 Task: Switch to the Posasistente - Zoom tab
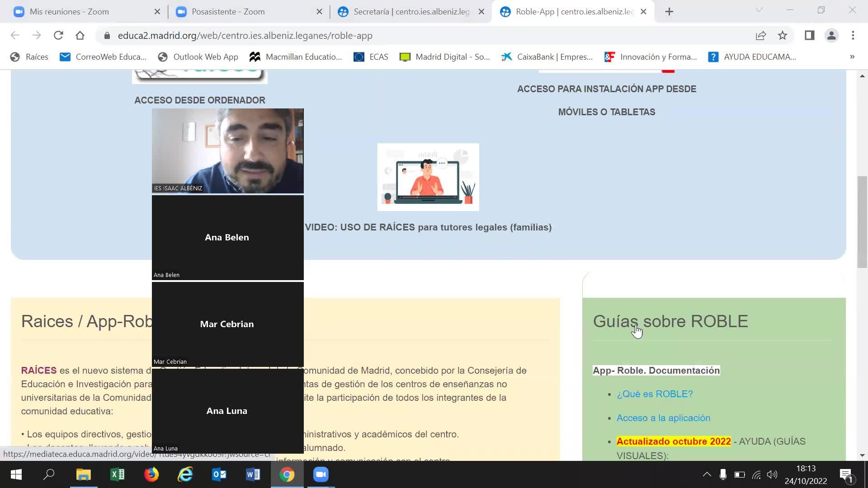click(x=228, y=12)
